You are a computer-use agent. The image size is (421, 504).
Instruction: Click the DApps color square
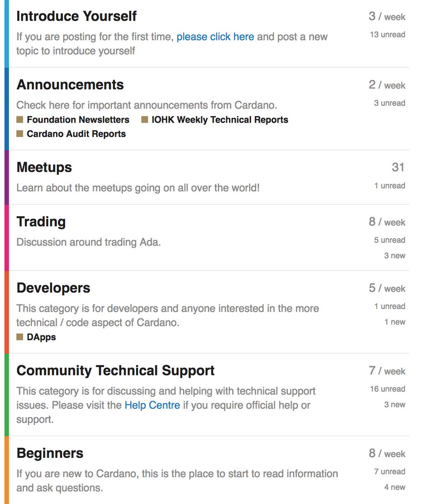point(20,337)
